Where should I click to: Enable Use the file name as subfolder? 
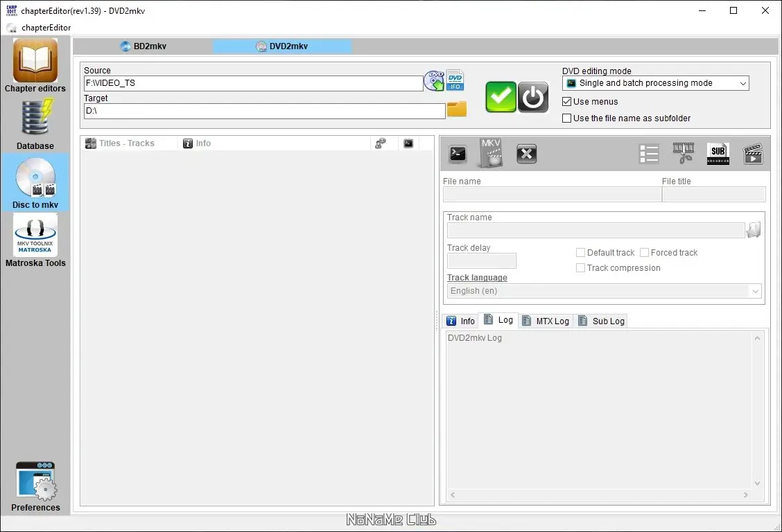pos(566,118)
